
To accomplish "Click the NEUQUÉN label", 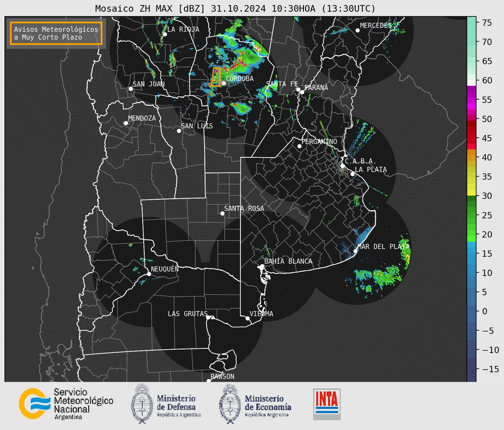I will click(x=165, y=269).
